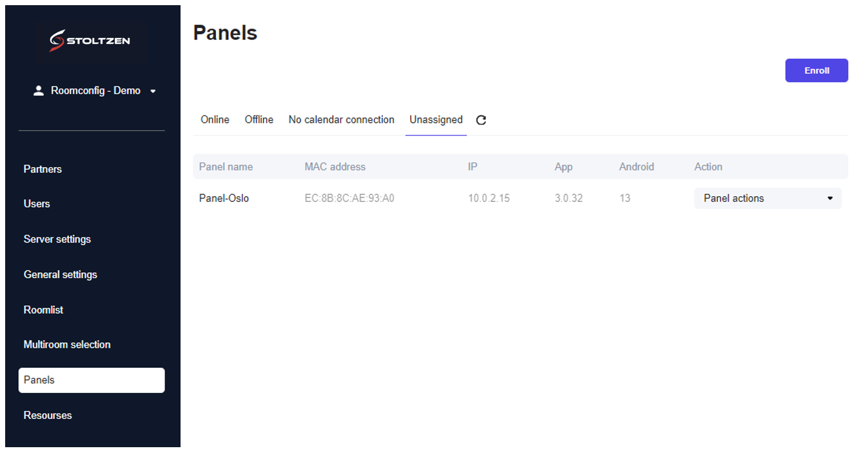
Task: Open the No calendar connection tab
Action: pos(341,120)
